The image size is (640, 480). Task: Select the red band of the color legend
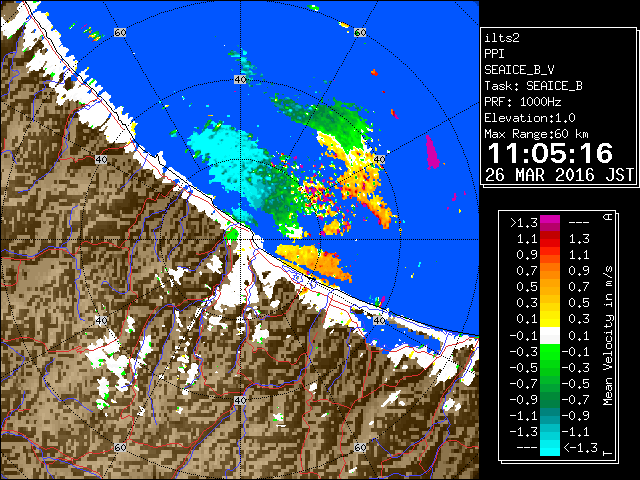(x=550, y=239)
